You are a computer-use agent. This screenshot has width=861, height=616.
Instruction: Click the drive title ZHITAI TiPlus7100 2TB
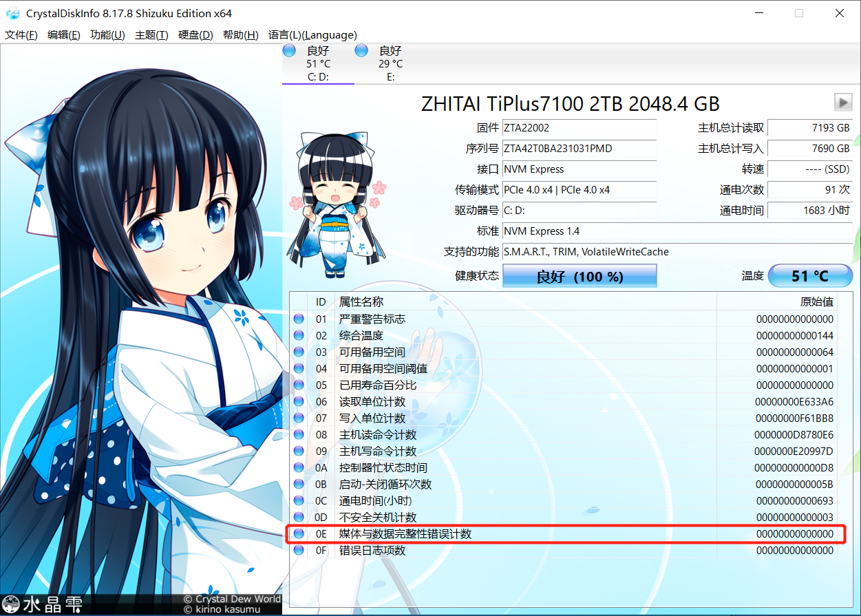tap(570, 103)
